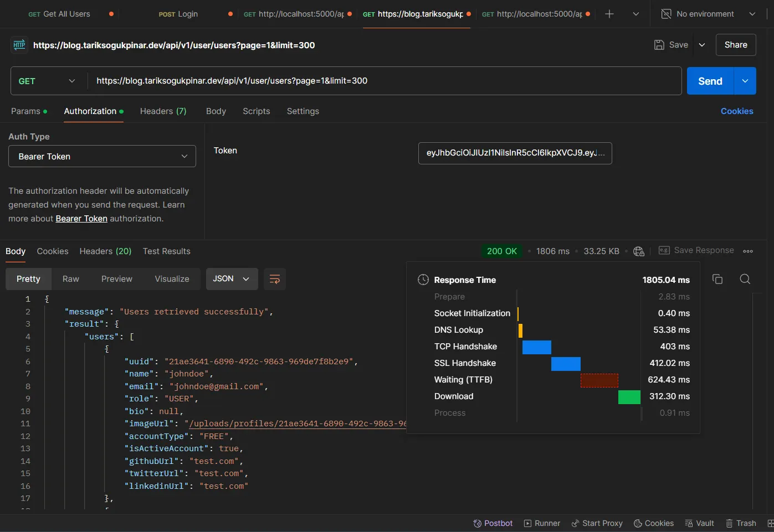This screenshot has height=532, width=774.
Task: Click the 33.25 KB response size value
Action: [x=602, y=251]
